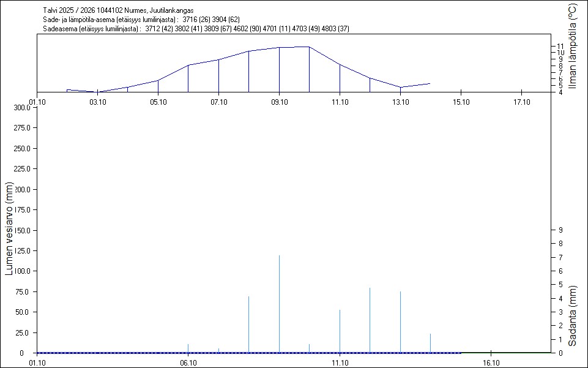Viewport: 588px width, 368px height.
Task: Click the precipitation bar at 08.10
Action: coord(249,325)
